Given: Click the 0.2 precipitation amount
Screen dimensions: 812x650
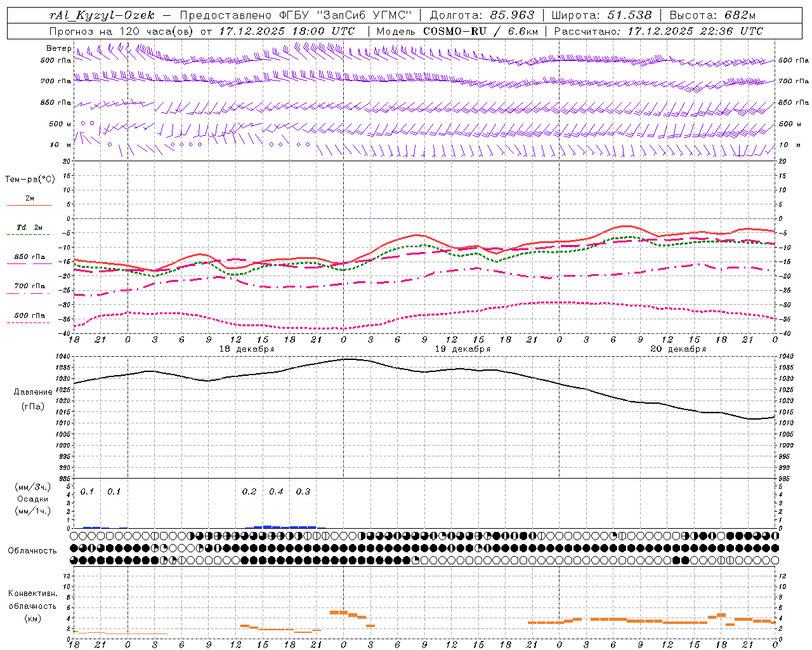Looking at the screenshot, I should click(249, 491).
